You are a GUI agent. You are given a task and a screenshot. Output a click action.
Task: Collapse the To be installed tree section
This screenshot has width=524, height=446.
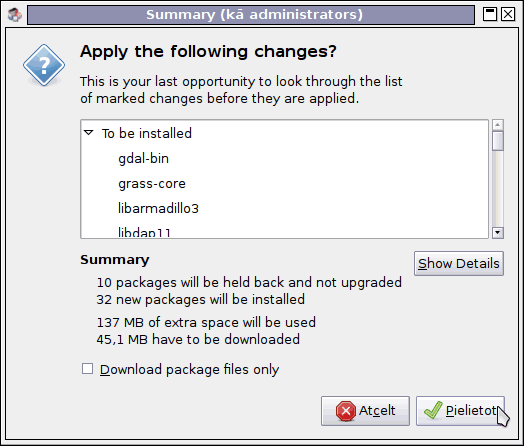click(x=89, y=133)
